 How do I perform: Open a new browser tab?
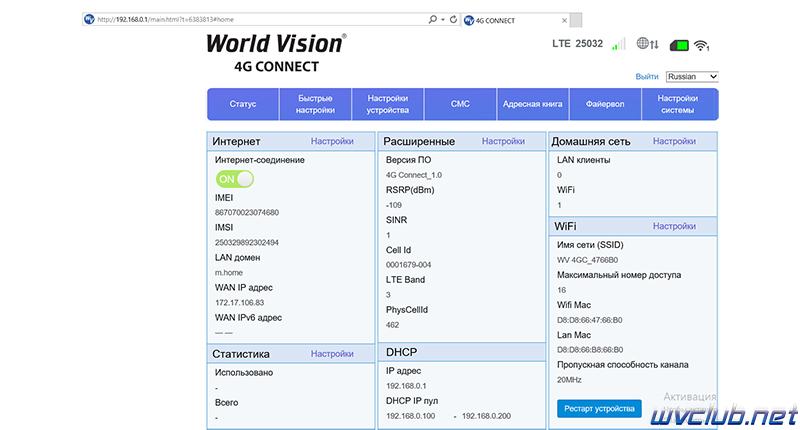[576, 20]
